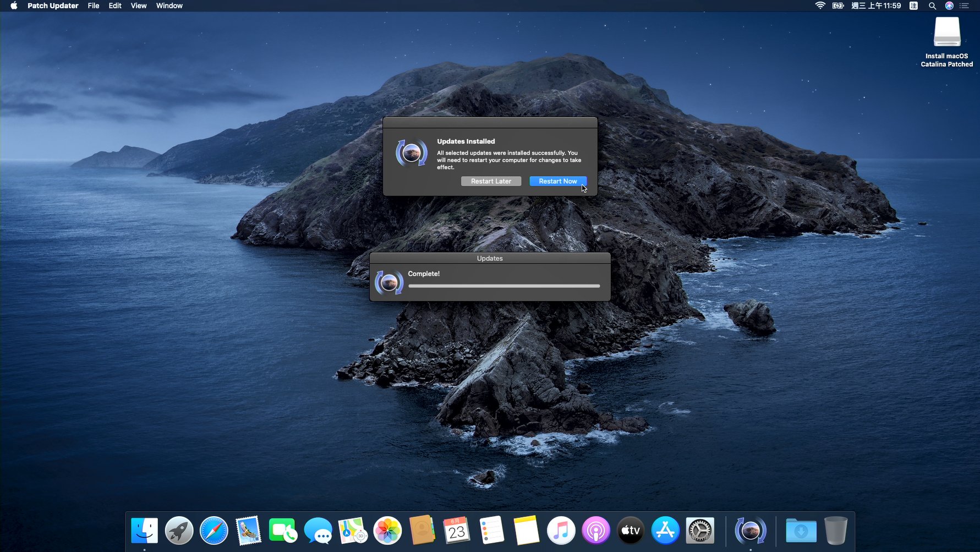Open the Window menu
Screen dimensions: 980x552
point(169,6)
